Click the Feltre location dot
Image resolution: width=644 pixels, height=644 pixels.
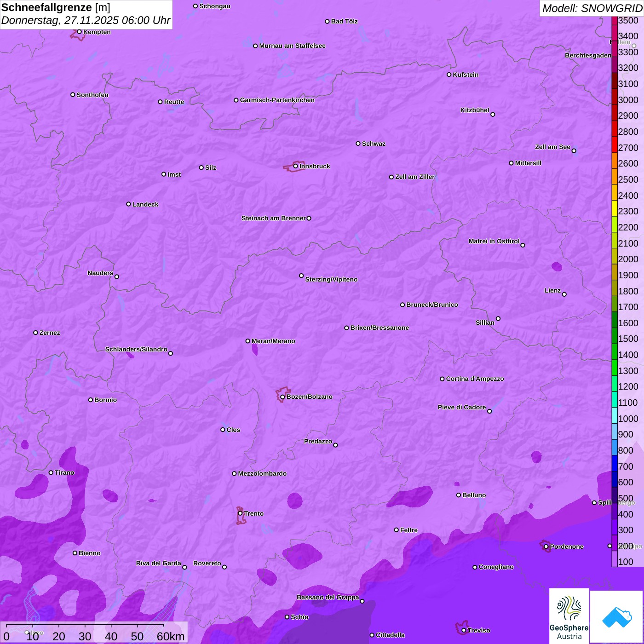click(x=396, y=530)
